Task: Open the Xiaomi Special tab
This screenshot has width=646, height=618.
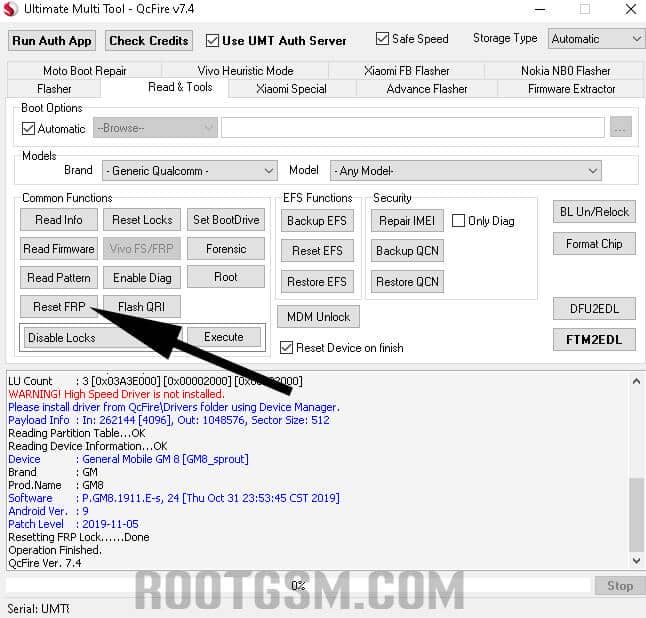Action: [x=292, y=89]
